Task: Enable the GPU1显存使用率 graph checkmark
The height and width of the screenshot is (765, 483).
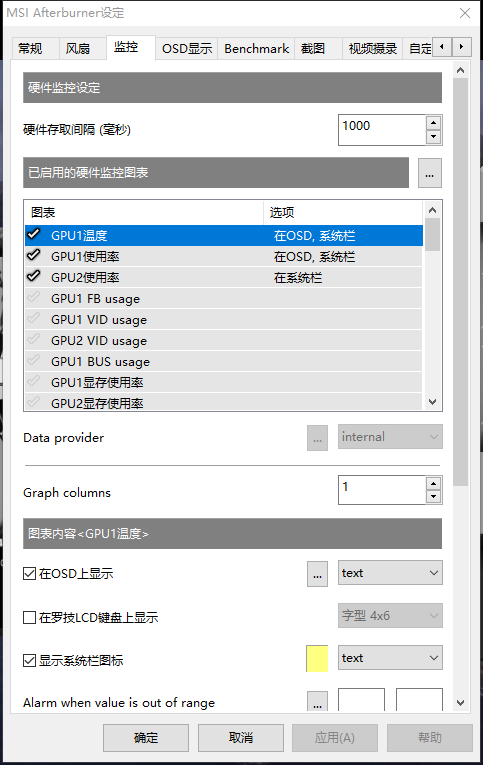Action: point(34,382)
